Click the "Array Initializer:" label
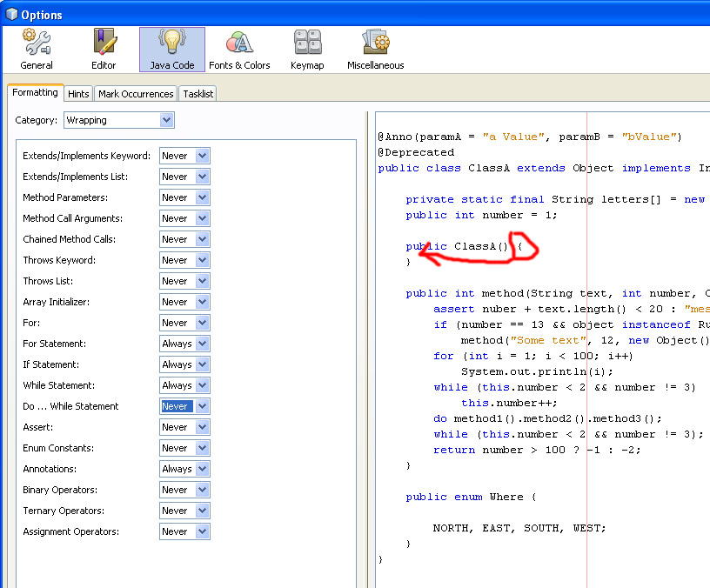The width and height of the screenshot is (710, 588). (57, 302)
